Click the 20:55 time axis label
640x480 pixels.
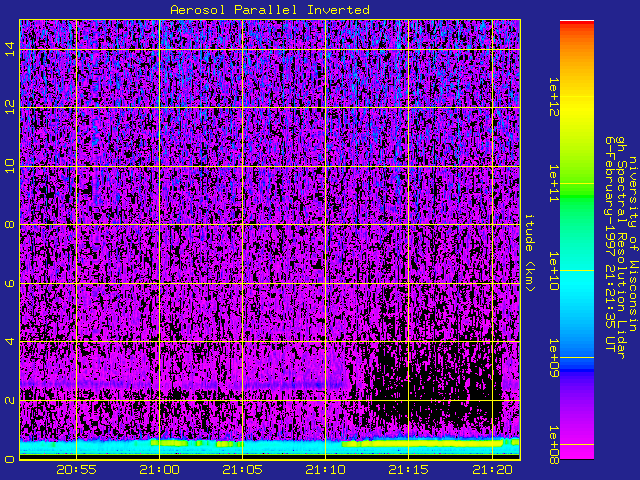coord(76,470)
